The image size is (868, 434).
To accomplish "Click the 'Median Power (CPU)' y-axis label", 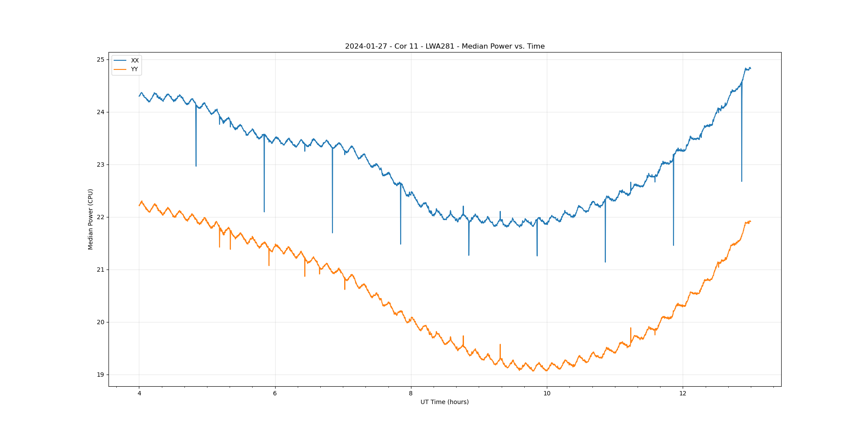I will click(91, 219).
